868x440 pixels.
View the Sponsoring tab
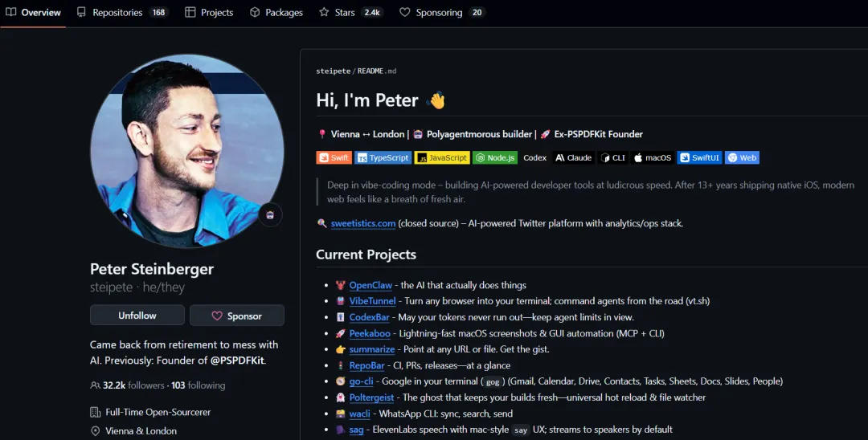click(442, 12)
